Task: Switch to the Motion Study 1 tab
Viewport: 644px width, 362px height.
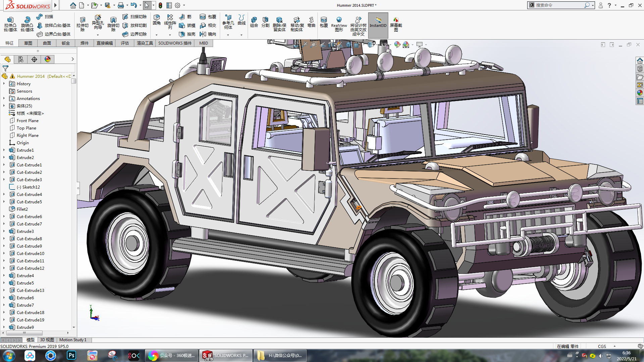Action: tap(73, 340)
